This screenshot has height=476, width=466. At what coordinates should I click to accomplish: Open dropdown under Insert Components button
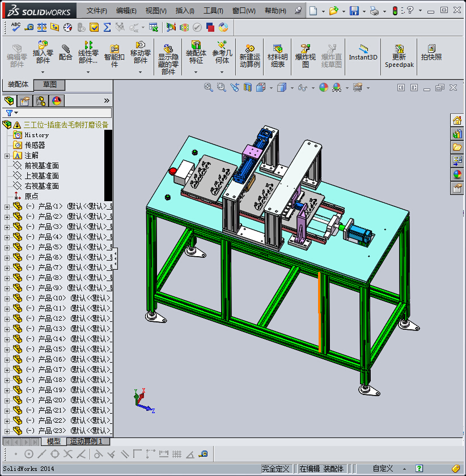[43, 73]
